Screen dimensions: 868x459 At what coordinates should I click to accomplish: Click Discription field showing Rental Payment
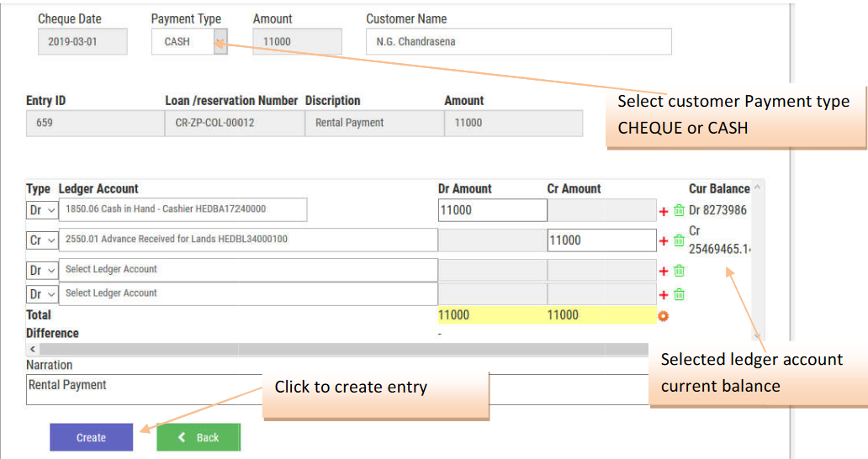374,123
